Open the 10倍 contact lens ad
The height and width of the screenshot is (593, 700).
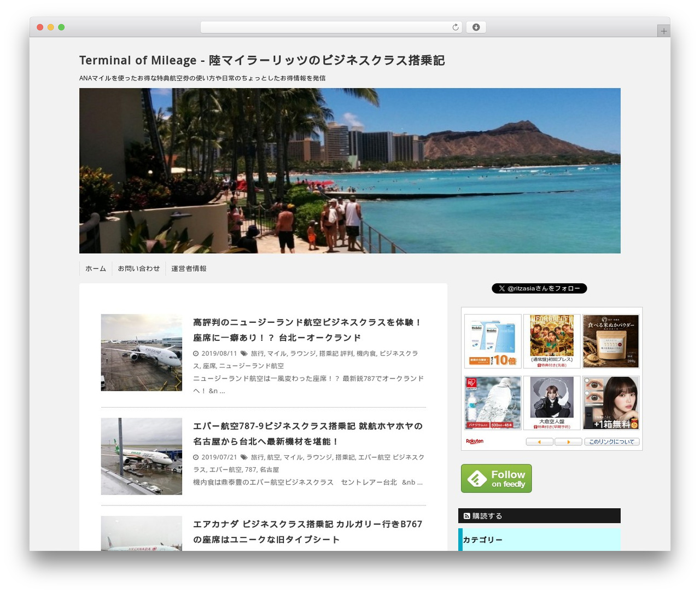(x=493, y=341)
